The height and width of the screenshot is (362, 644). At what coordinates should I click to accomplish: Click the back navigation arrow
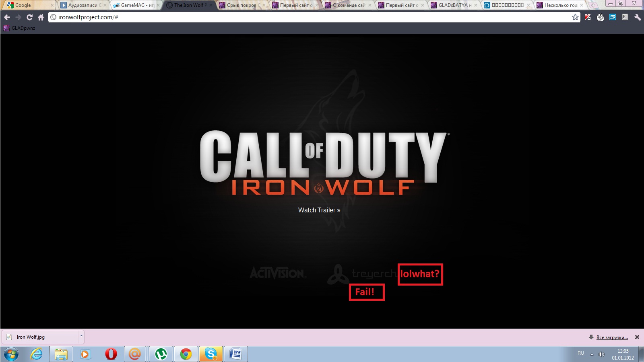point(7,17)
